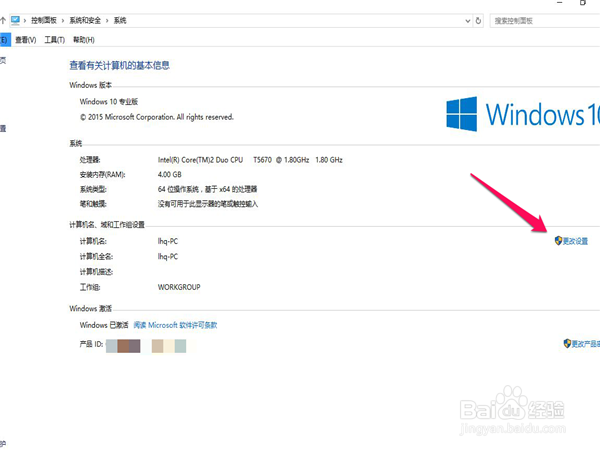Click the up arrow navigation button
Image resolution: width=600 pixels, height=450 pixels.
pos(3,20)
